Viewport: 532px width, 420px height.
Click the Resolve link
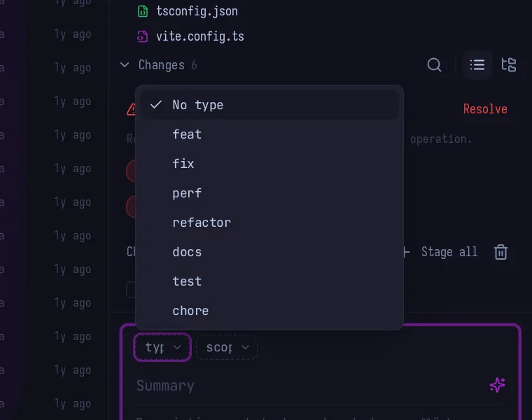click(485, 109)
